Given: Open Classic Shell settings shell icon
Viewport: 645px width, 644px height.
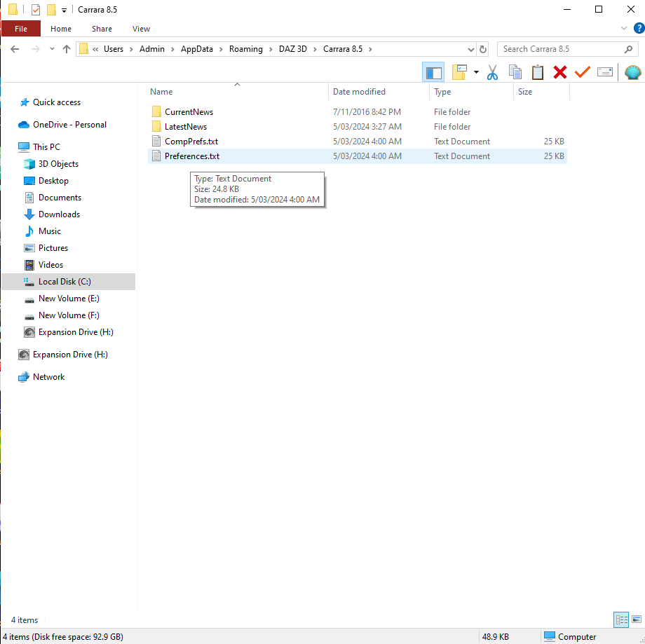Looking at the screenshot, I should click(x=632, y=72).
